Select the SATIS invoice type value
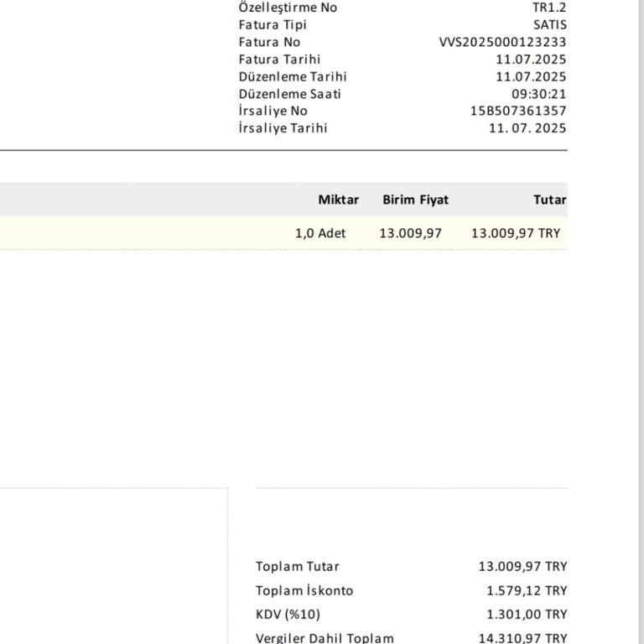Screen dimensions: 644x644 pyautogui.click(x=550, y=25)
